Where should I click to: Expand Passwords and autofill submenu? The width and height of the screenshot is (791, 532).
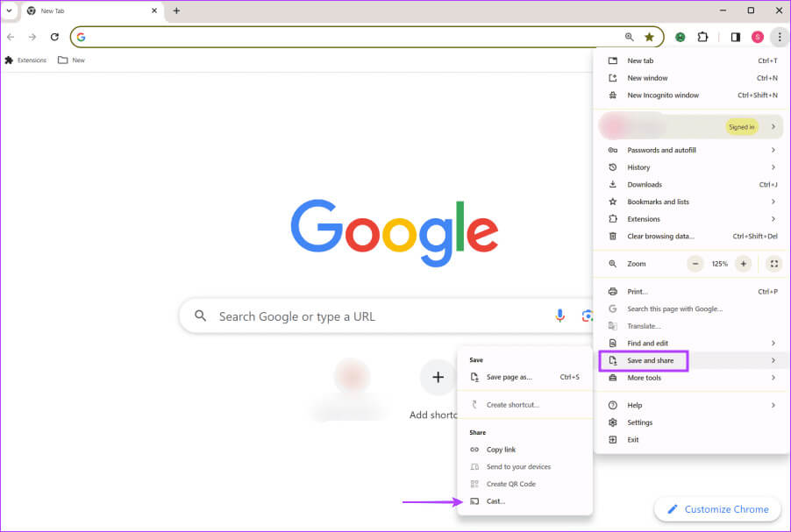692,150
